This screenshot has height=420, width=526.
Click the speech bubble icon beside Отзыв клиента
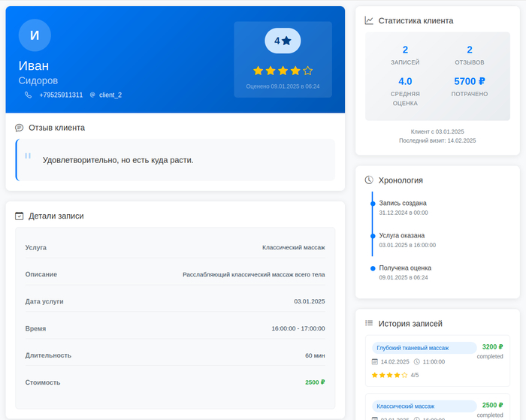[x=20, y=128]
